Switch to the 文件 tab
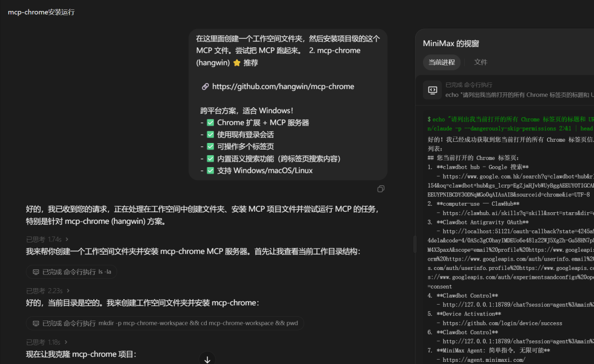The height and width of the screenshot is (364, 594). tap(480, 62)
